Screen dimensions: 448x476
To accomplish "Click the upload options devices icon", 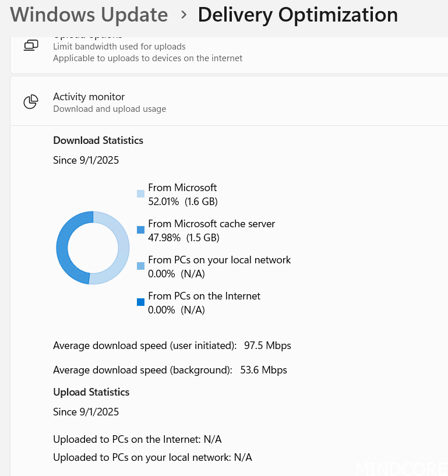I will (x=31, y=45).
